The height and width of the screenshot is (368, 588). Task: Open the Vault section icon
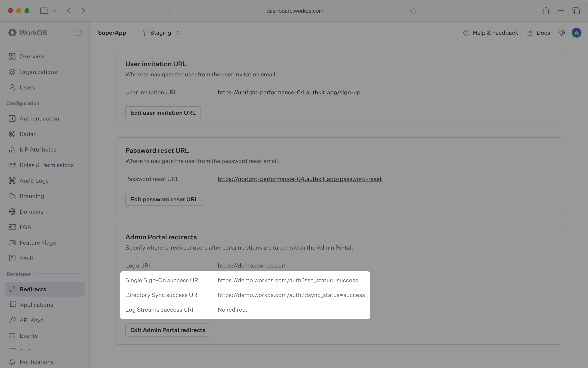tap(12, 258)
